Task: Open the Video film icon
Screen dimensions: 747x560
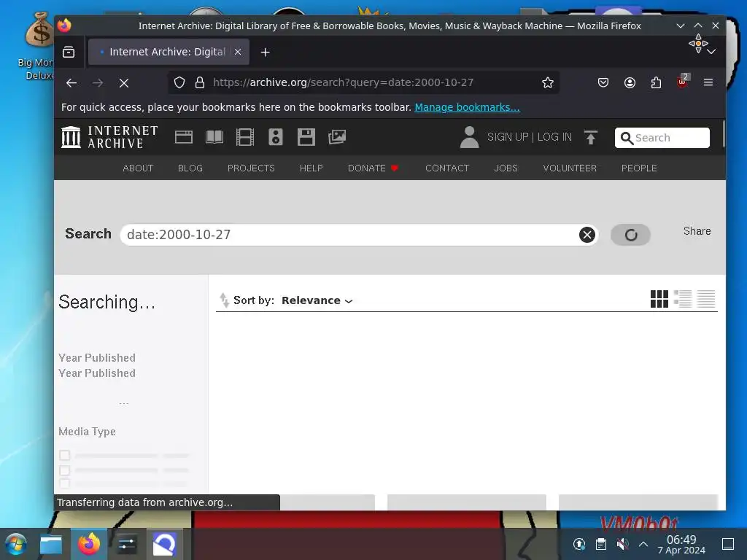Action: [245, 137]
